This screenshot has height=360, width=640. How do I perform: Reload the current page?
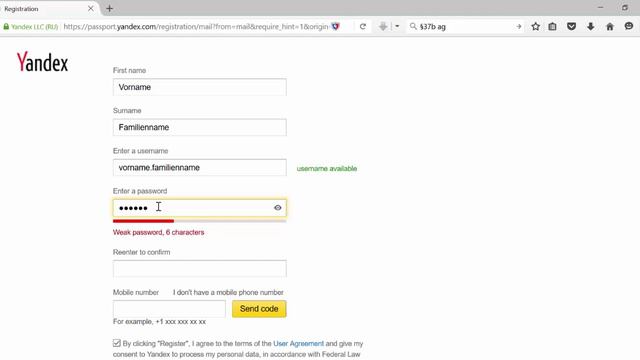(x=362, y=27)
